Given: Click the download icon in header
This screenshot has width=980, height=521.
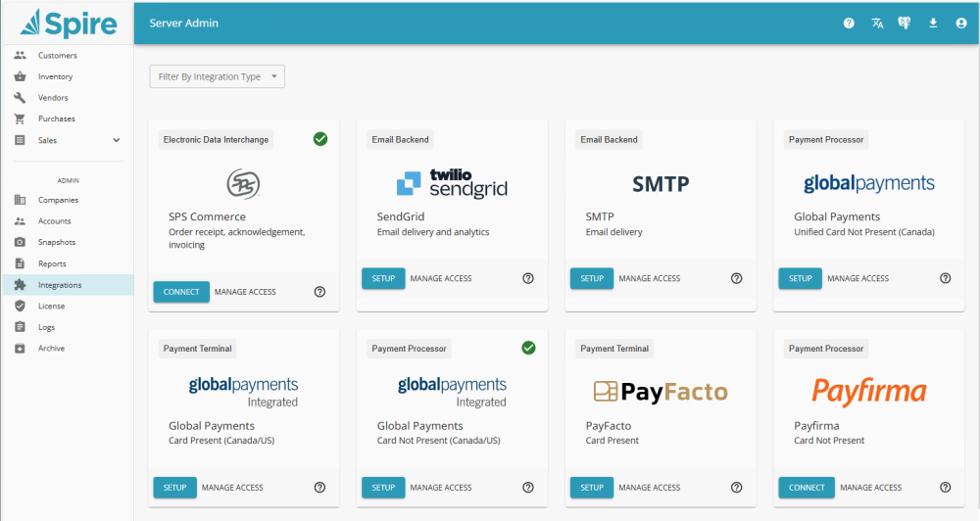Looking at the screenshot, I should tap(933, 24).
